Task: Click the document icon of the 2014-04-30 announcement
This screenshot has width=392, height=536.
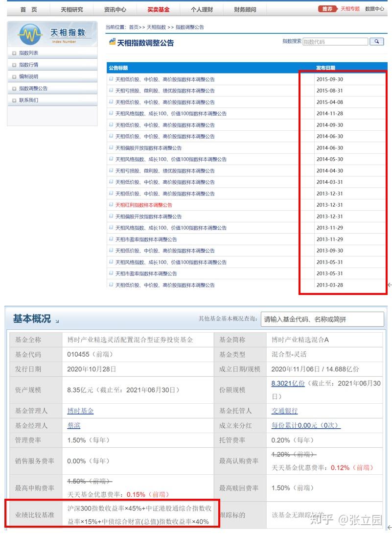Action: (x=111, y=171)
